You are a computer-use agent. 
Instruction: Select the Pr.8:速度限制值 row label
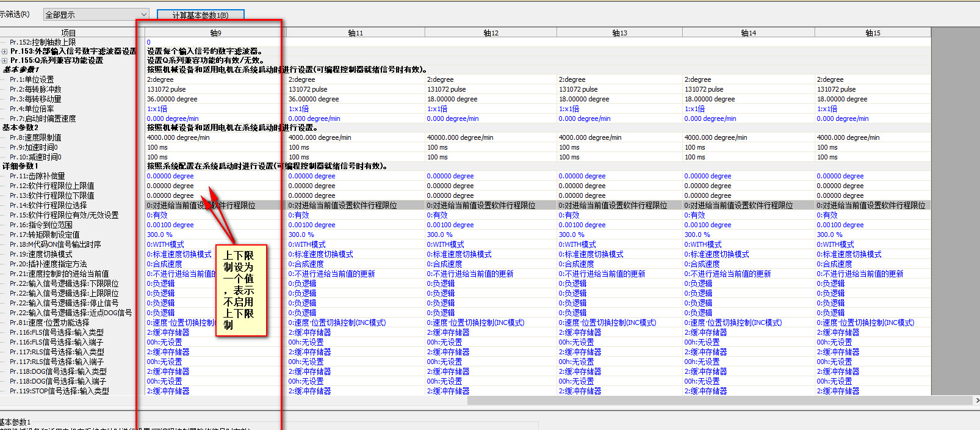(x=35, y=138)
